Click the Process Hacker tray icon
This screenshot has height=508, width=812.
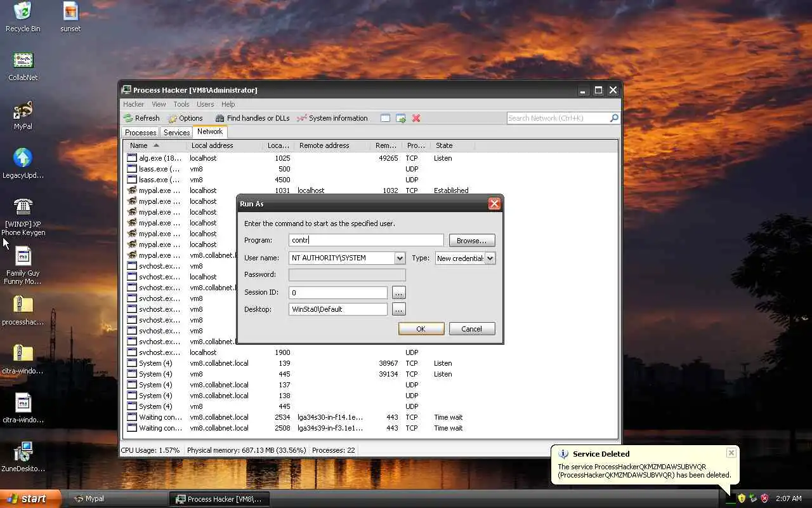point(730,498)
